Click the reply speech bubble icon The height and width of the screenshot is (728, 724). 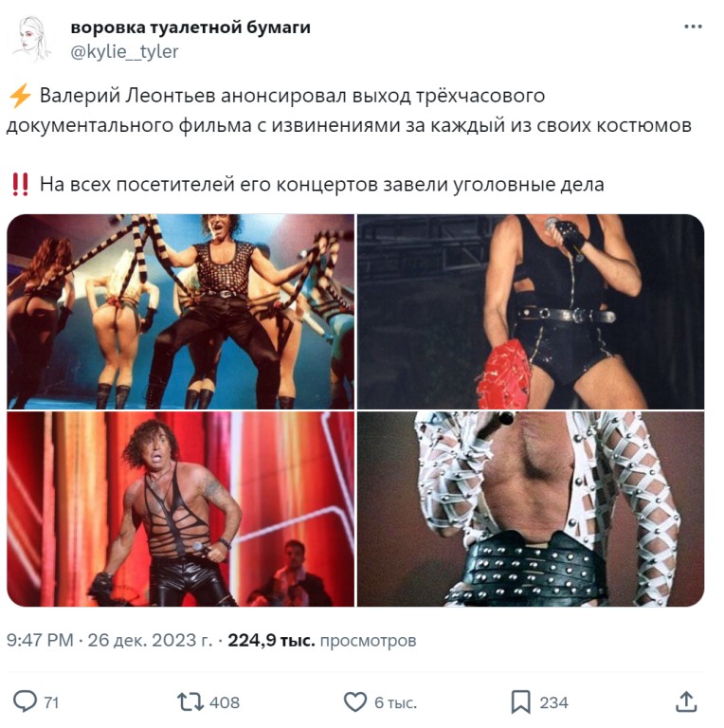point(25,701)
